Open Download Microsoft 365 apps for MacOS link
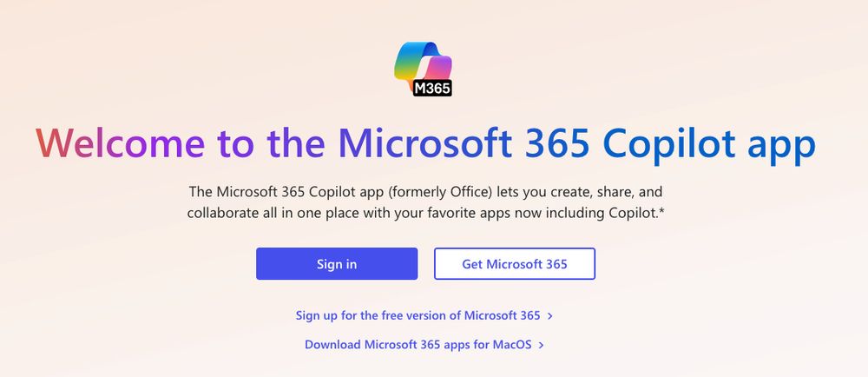 (x=418, y=345)
